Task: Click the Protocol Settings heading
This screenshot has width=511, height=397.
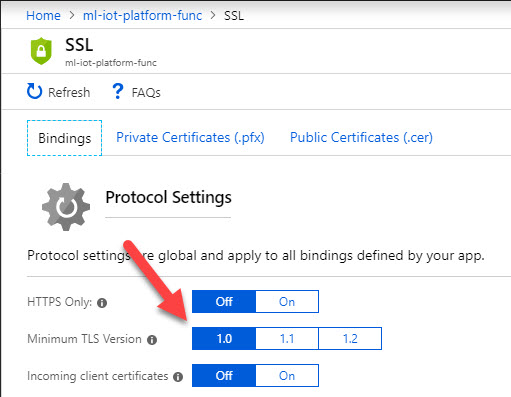Action: pyautogui.click(x=168, y=197)
